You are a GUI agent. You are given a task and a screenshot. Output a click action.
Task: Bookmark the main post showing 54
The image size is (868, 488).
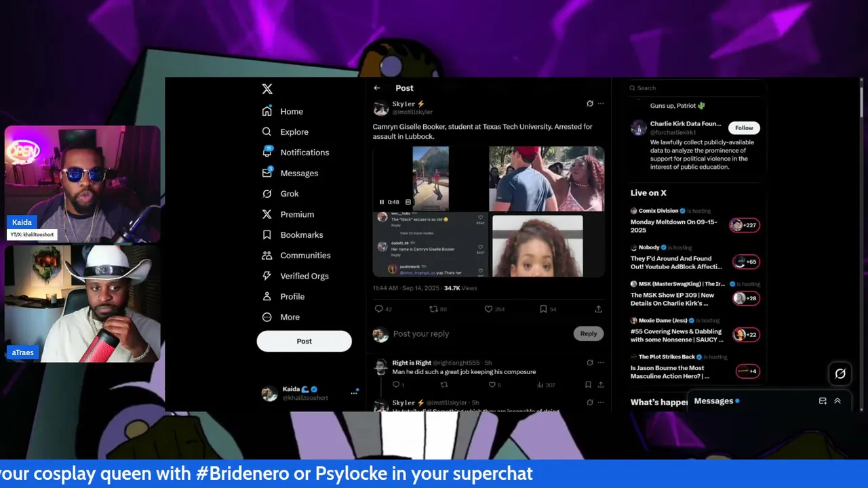point(543,309)
